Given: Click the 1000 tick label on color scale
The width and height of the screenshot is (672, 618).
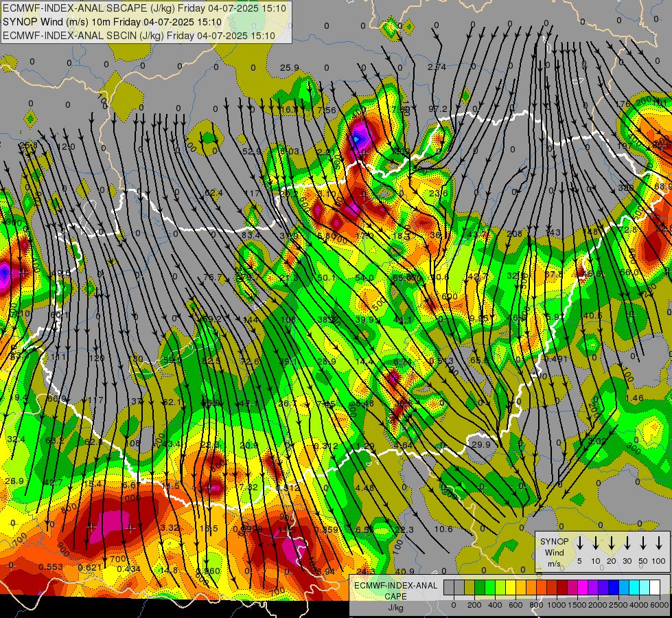Looking at the screenshot, I should (x=557, y=605).
